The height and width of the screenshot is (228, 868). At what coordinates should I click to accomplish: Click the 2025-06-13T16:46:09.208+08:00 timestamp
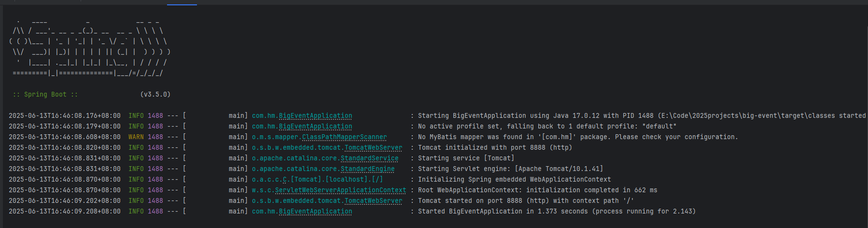click(x=65, y=212)
